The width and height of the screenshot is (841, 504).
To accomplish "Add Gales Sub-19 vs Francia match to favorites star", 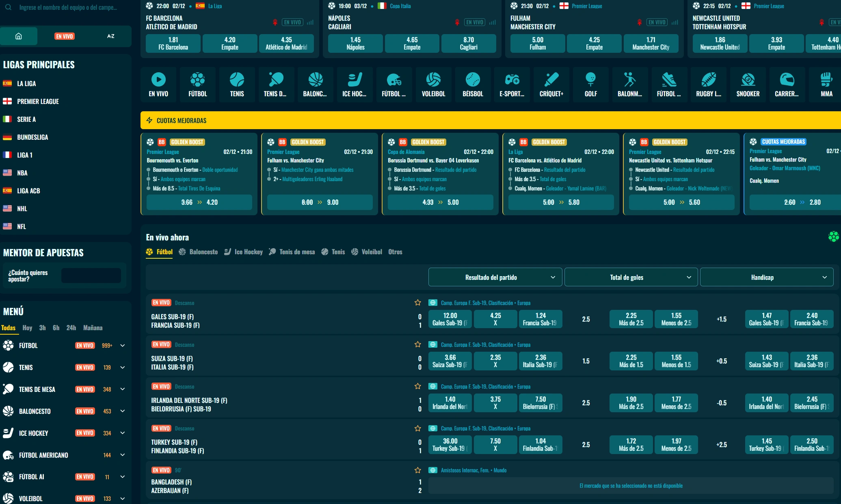I will [417, 303].
